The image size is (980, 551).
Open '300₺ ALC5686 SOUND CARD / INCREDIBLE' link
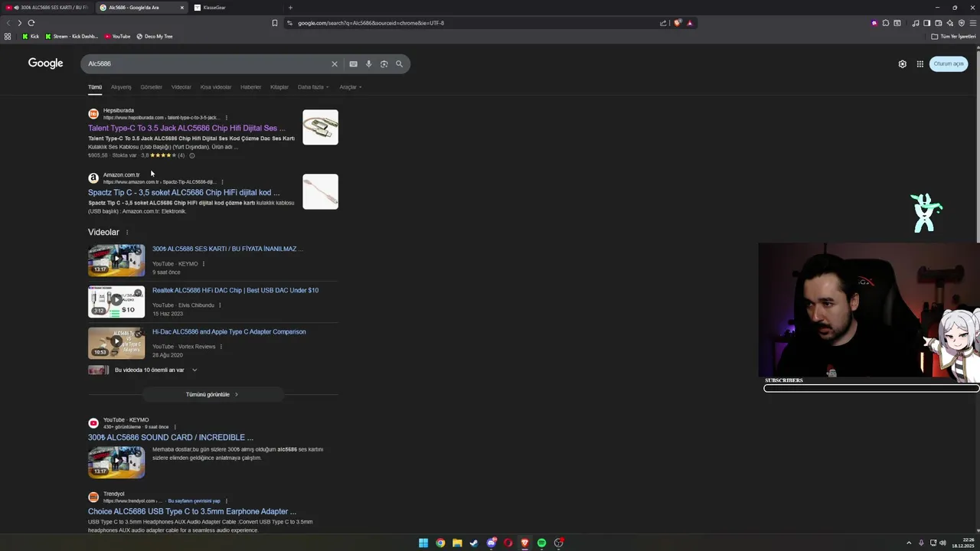tap(170, 438)
